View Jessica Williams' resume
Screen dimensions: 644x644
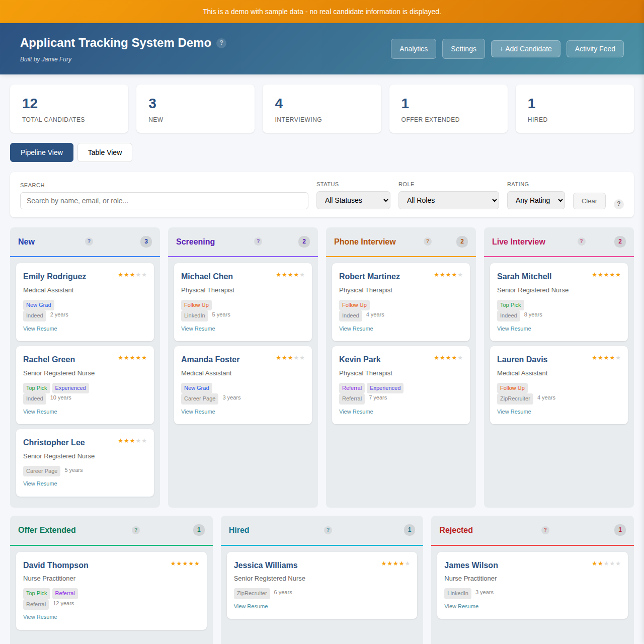coord(251,606)
